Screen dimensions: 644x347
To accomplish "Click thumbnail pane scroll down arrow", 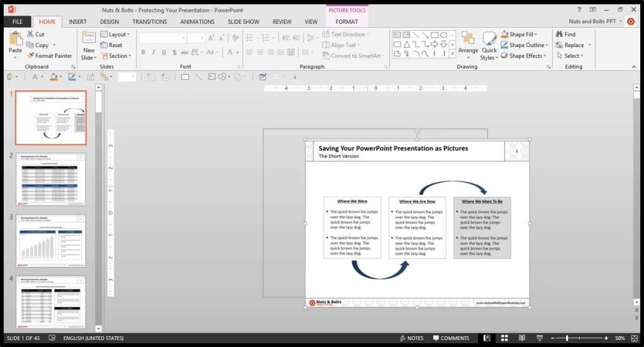I will pyautogui.click(x=99, y=329).
